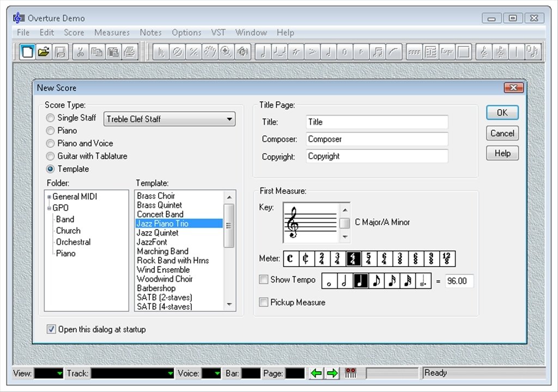The image size is (558, 392).
Task: Select the slur curve tool
Action: click(394, 52)
